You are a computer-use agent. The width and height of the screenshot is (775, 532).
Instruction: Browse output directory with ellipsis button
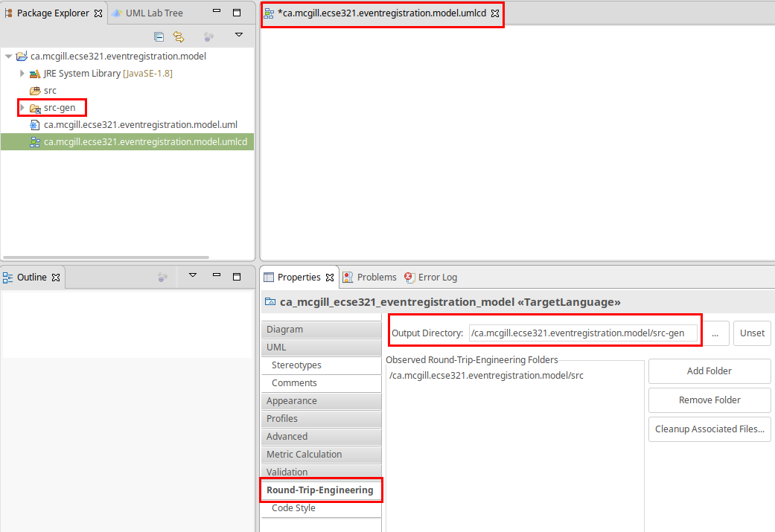click(x=715, y=333)
